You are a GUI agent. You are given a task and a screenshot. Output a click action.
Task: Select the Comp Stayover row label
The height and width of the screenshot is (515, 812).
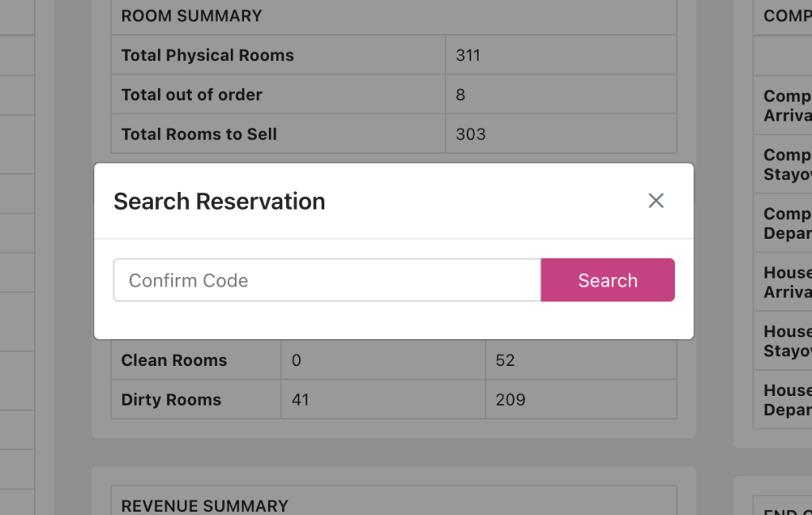(787, 164)
